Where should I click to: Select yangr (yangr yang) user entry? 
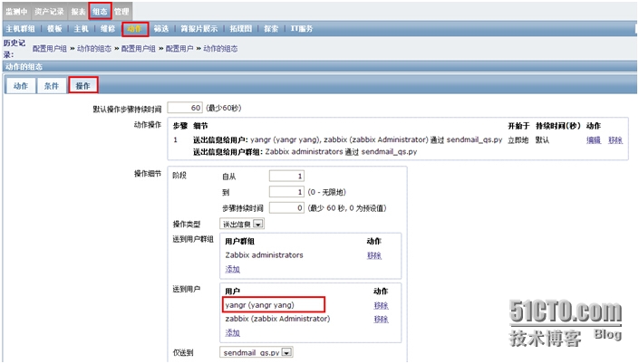(x=259, y=305)
